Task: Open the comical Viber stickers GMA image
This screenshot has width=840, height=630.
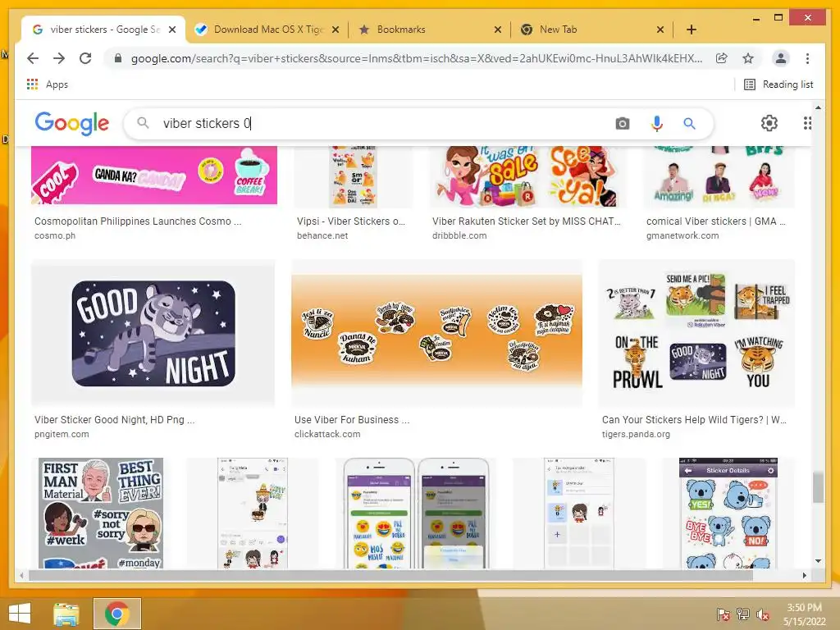Action: (719, 177)
